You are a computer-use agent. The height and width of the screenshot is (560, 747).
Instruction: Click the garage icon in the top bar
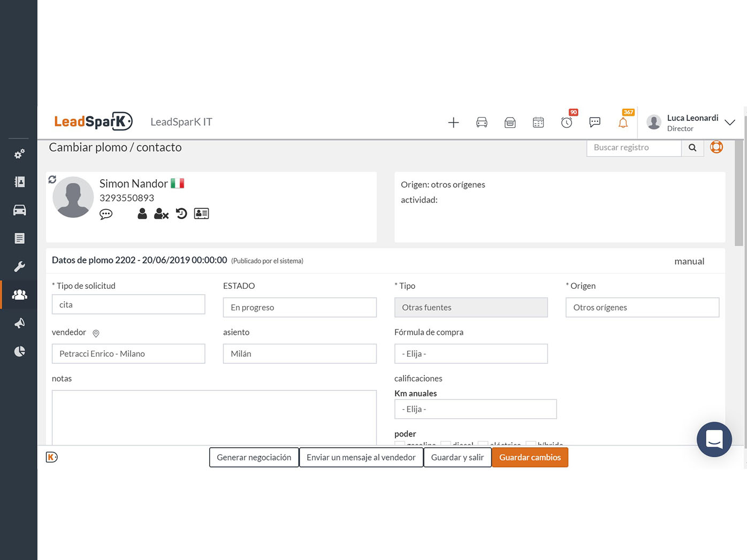[x=510, y=122]
